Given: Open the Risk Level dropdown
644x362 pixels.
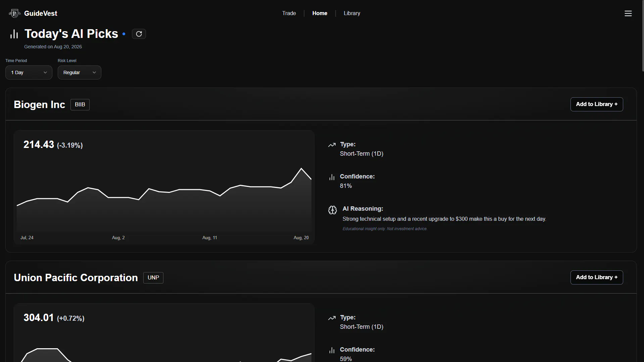Looking at the screenshot, I should (x=80, y=72).
